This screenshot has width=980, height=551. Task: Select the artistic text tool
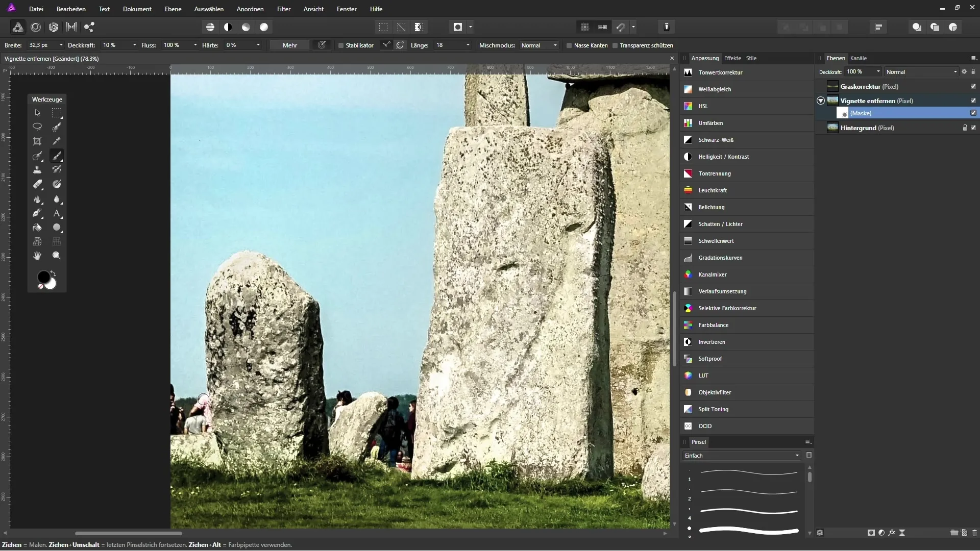click(x=57, y=213)
